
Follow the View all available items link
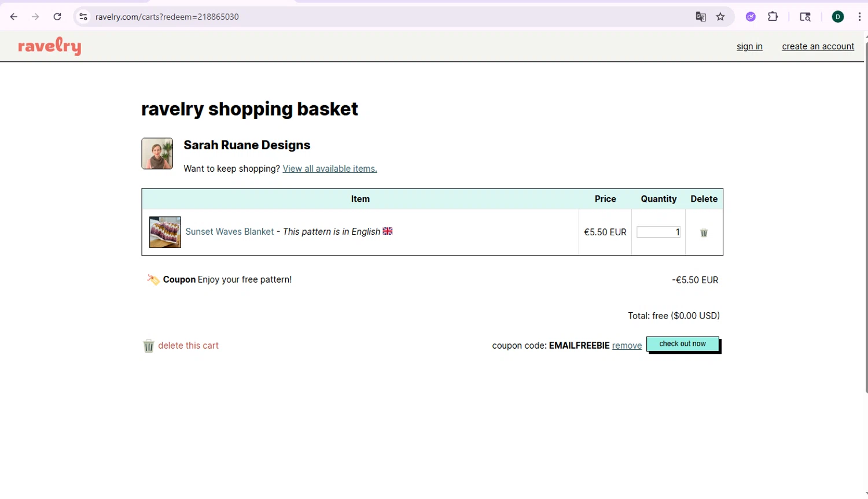pyautogui.click(x=330, y=169)
